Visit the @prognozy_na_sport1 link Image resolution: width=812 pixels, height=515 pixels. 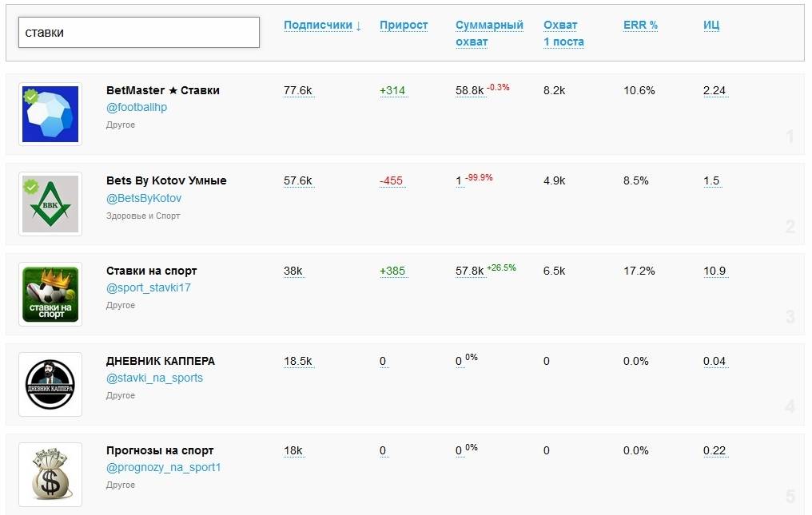tap(163, 468)
